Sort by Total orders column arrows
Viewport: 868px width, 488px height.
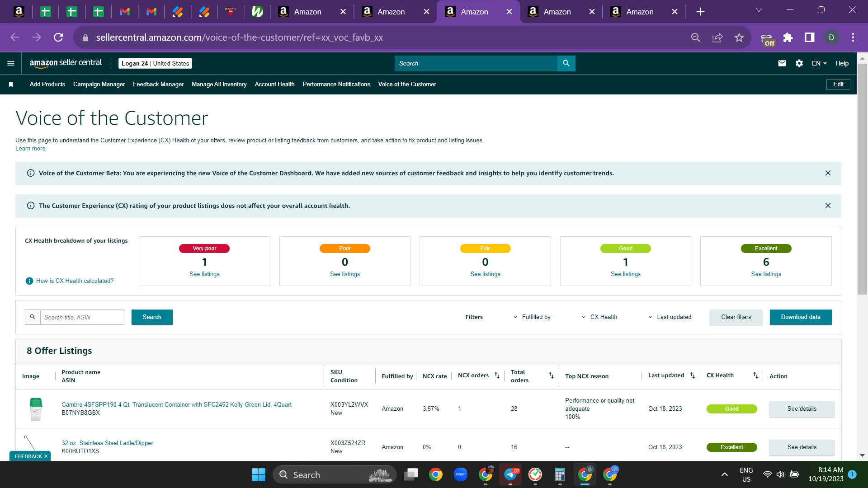click(551, 375)
